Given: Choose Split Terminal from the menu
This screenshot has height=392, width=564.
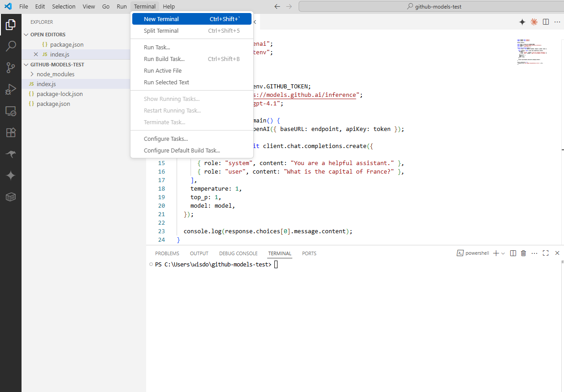Looking at the screenshot, I should [192, 31].
